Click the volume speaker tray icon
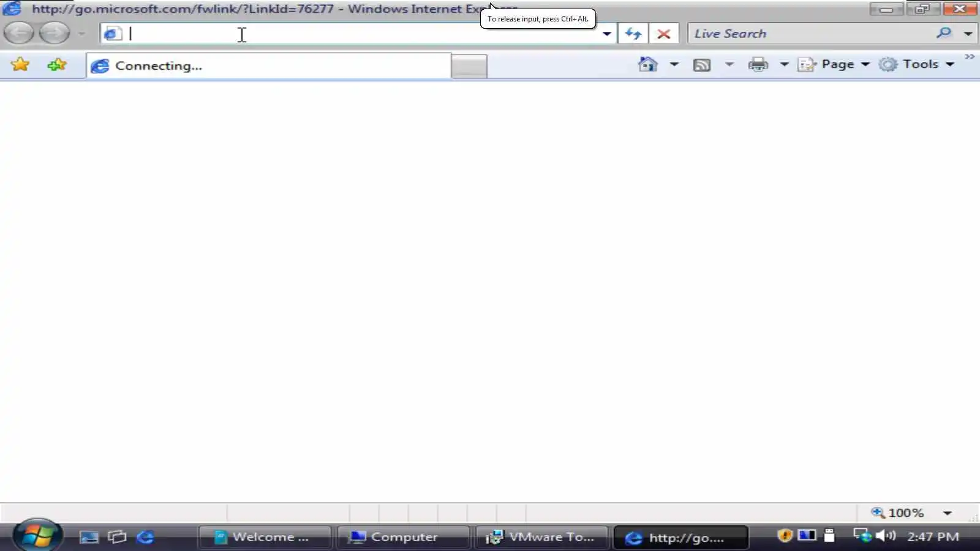 (x=886, y=536)
